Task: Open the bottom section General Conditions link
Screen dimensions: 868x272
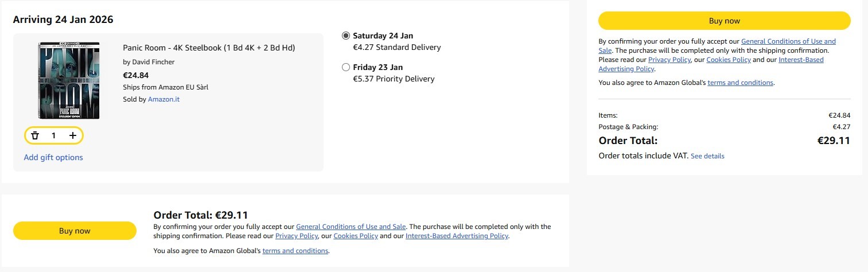Action: click(351, 227)
